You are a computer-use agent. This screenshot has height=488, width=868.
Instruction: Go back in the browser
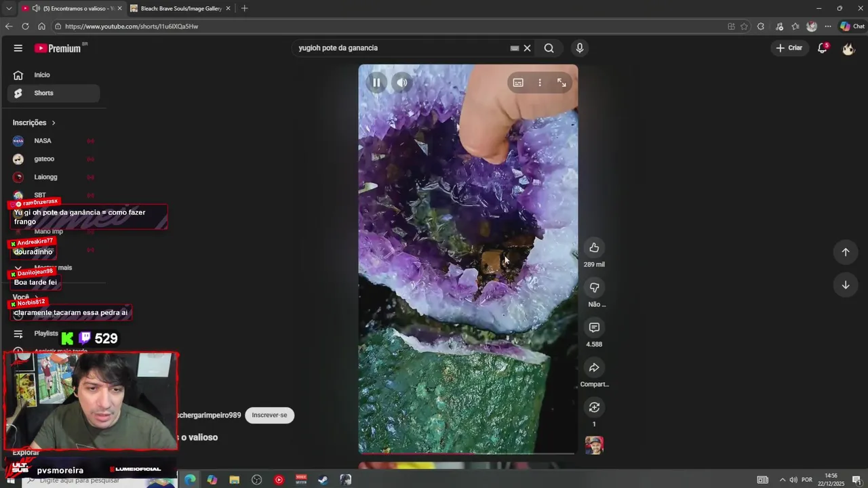8,26
